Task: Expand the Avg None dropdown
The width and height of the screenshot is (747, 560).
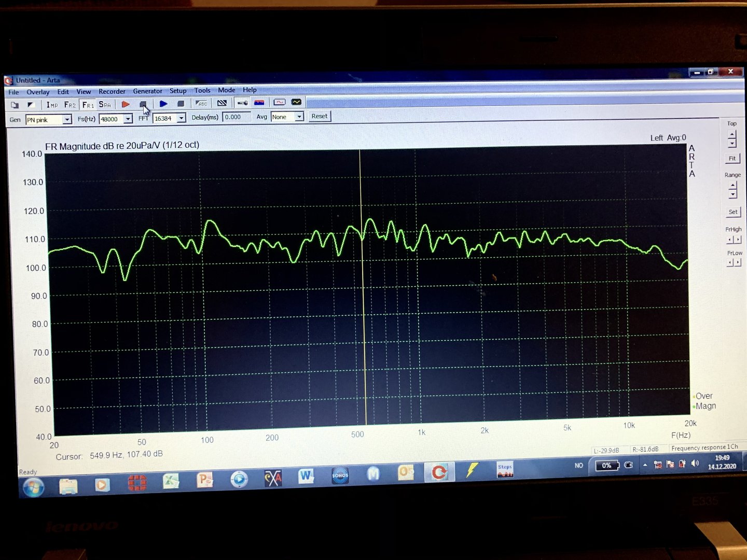Action: click(x=299, y=117)
